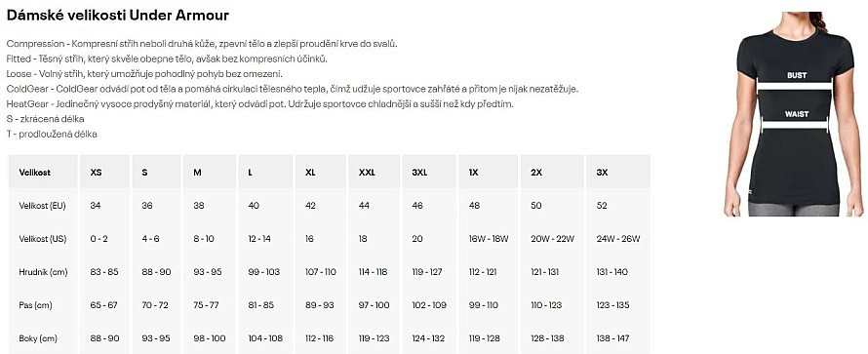Click the BUST label on the shirt image
Viewport: 868px width, 354px height.
coord(797,75)
